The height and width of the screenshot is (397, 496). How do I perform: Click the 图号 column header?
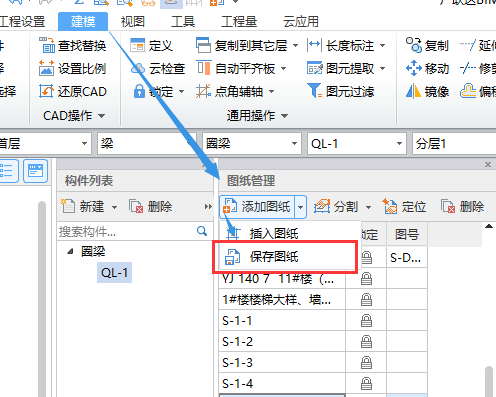pyautogui.click(x=407, y=235)
